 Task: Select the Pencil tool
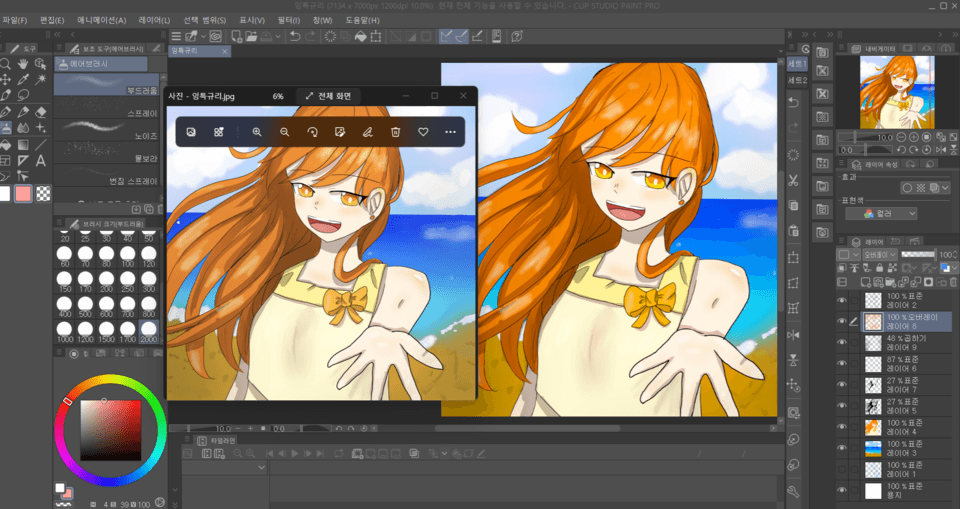(x=23, y=112)
